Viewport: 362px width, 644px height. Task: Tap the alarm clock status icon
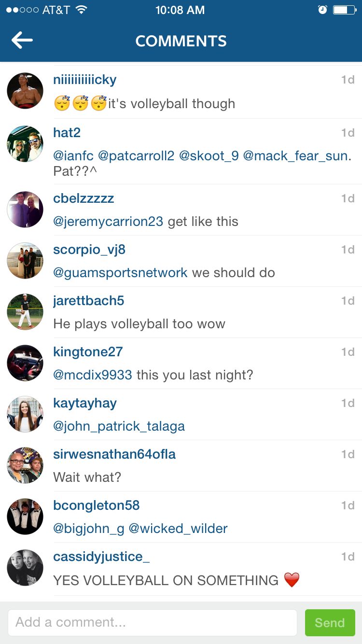[x=322, y=10]
